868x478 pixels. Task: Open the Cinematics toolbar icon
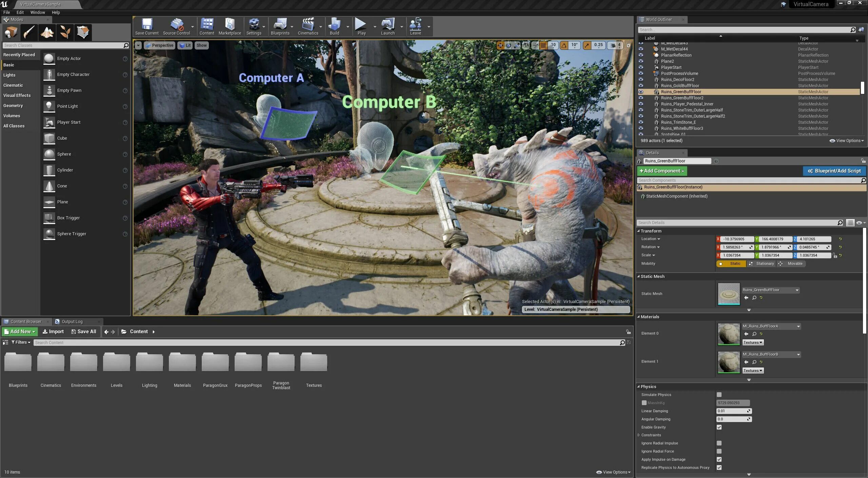[308, 26]
